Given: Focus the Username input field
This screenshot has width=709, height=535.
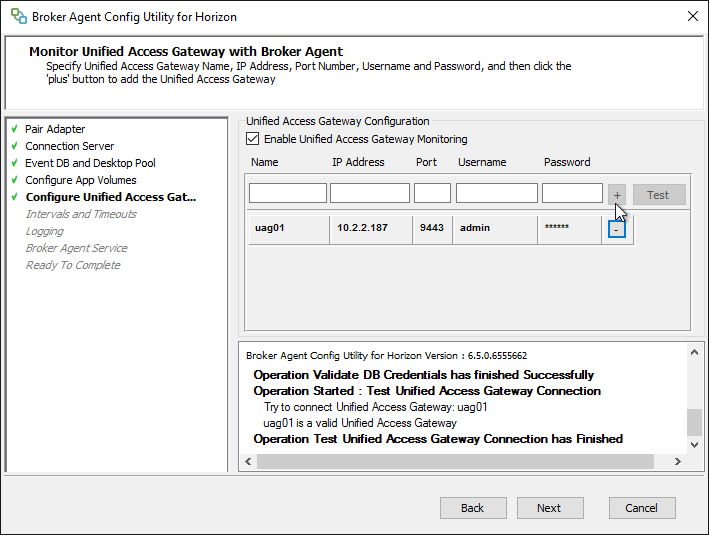Looking at the screenshot, I should [x=496, y=193].
